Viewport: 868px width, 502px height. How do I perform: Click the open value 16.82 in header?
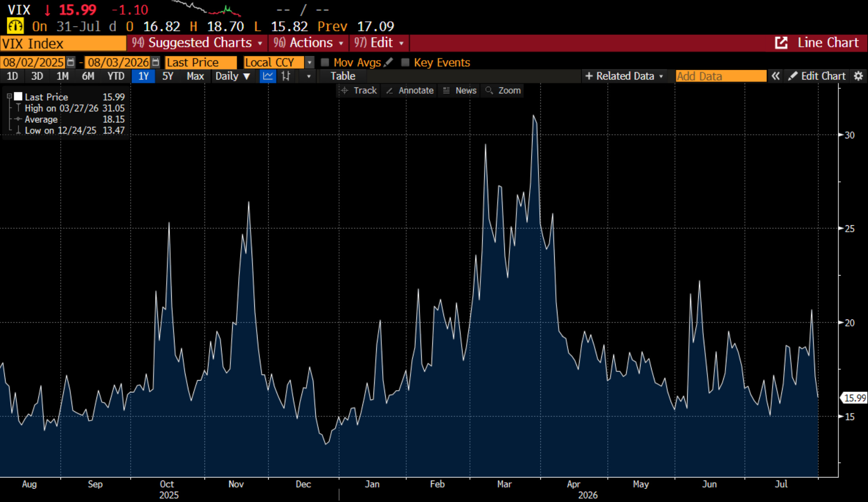point(161,27)
